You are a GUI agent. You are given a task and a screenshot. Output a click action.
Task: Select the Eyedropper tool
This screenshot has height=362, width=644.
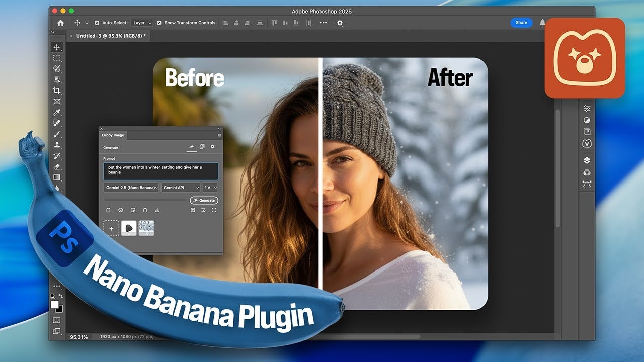[x=57, y=112]
